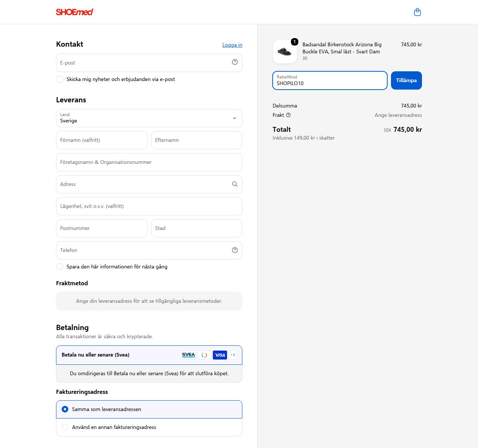Click 'Inklusive 149,00 kr i skatter' text

pos(304,138)
